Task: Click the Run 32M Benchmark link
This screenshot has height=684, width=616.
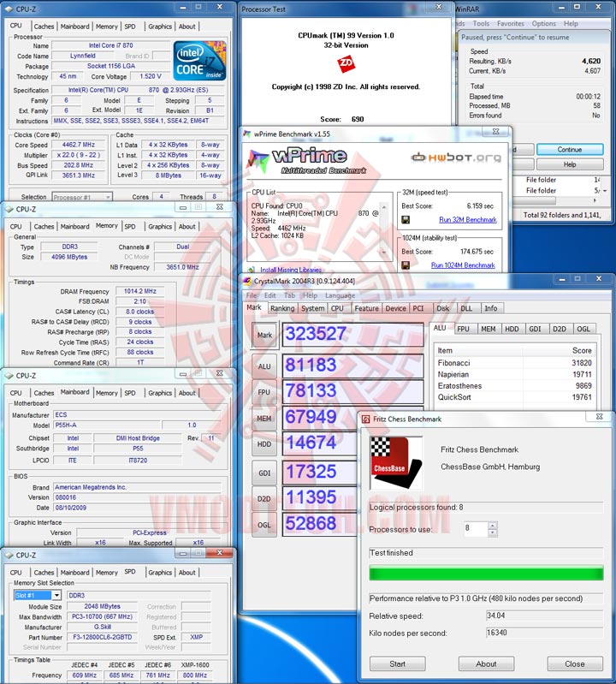Action: click(x=468, y=219)
